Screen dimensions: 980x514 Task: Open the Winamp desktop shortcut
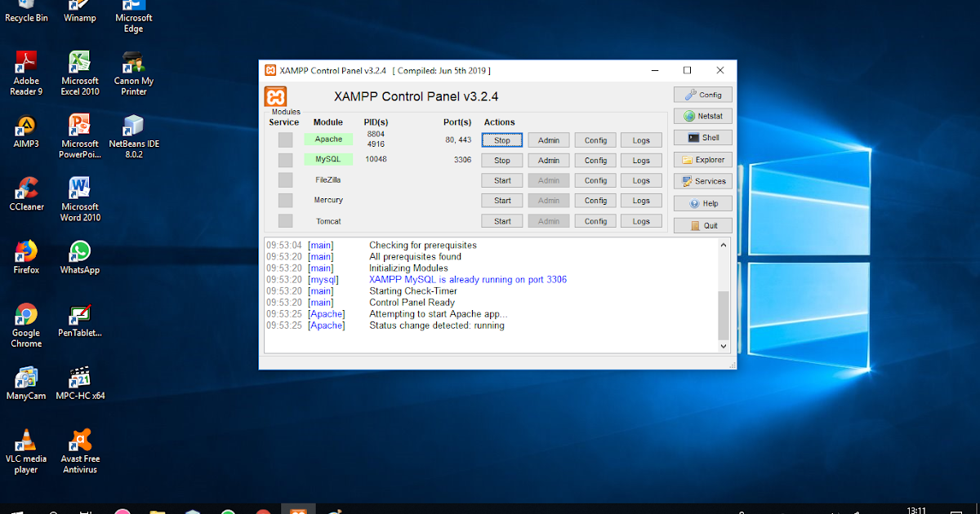[80, 11]
